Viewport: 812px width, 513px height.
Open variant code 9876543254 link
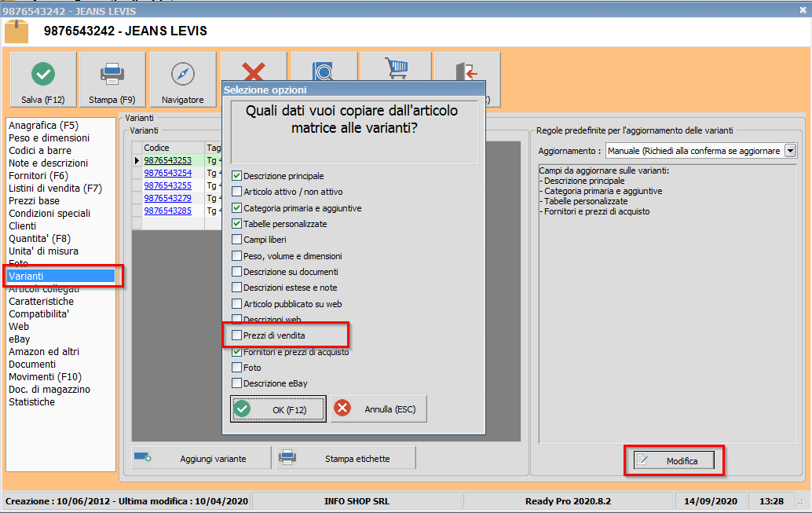click(x=168, y=173)
